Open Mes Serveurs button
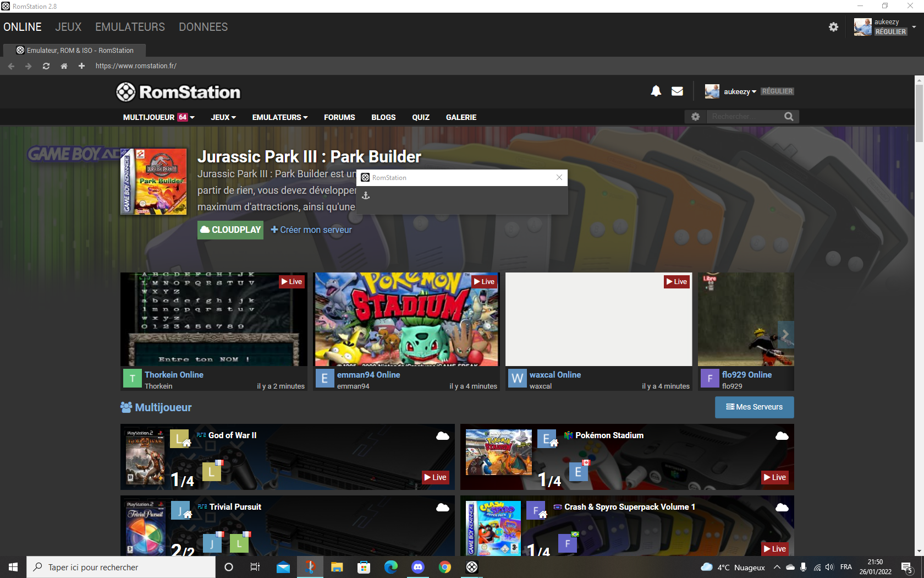 [754, 407]
